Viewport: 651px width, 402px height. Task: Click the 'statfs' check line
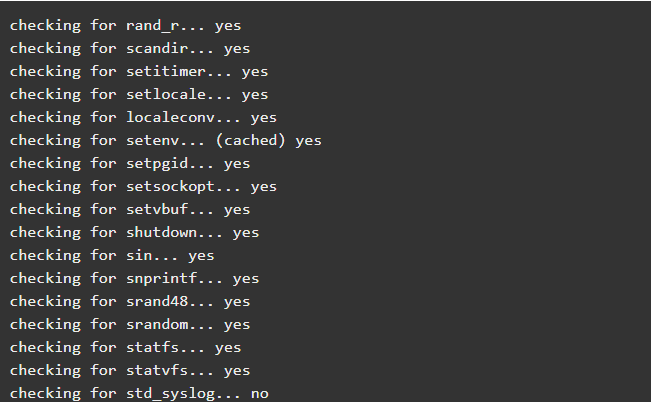(x=125, y=348)
